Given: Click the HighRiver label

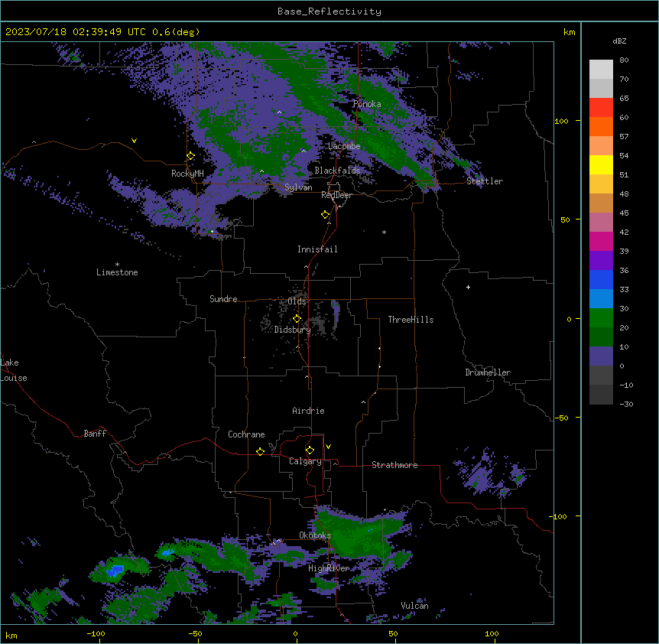Looking at the screenshot, I should click(x=329, y=568).
